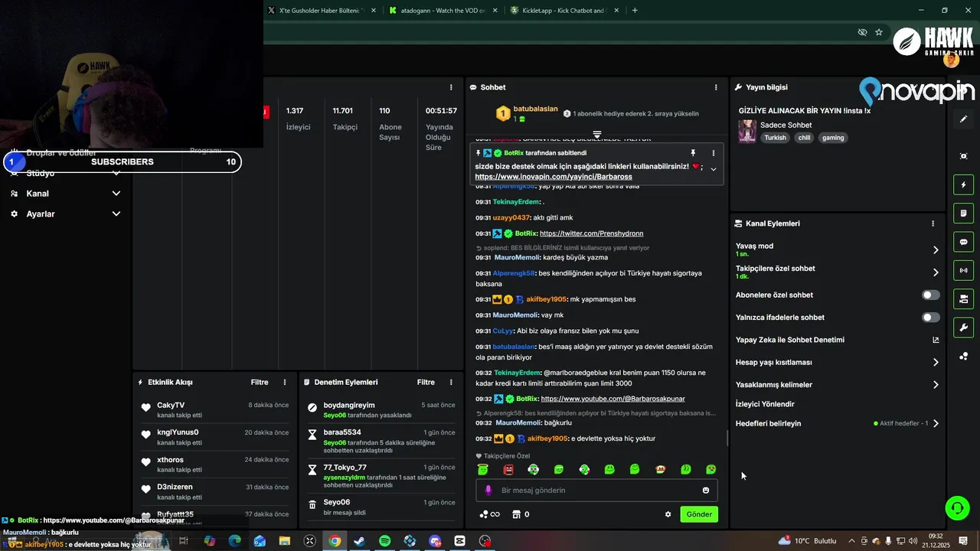980x551 pixels.
Task: Click the three-dots cluster icon in right sidebar
Action: click(963, 356)
